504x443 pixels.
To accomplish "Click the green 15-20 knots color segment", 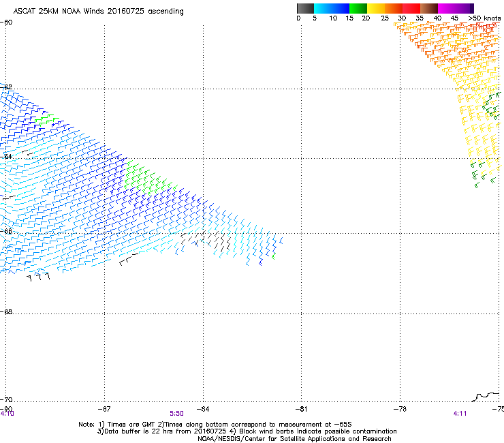I will [358, 8].
